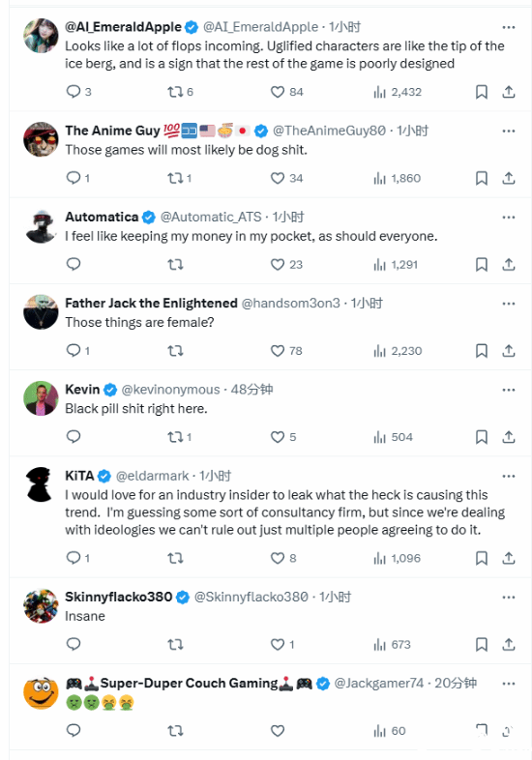Open Father Jack the Enlightened's display name
The image size is (532, 760).
click(151, 304)
